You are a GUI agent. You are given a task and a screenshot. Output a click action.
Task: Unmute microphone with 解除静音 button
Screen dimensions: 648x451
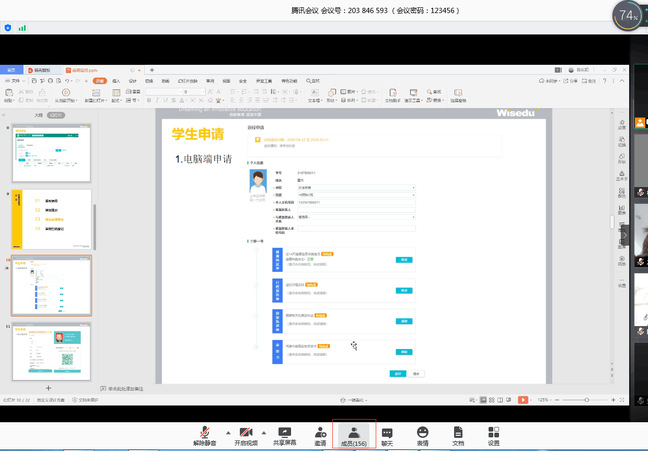coord(205,433)
